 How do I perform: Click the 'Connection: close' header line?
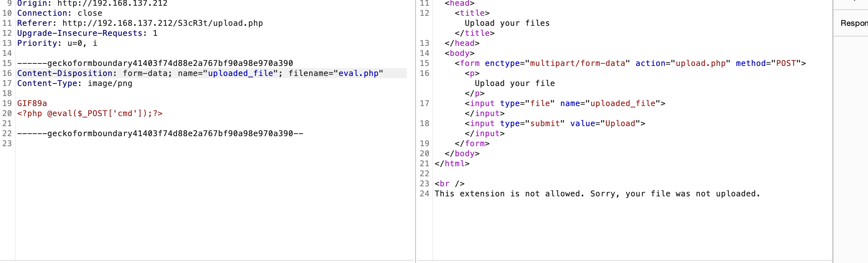[60, 13]
